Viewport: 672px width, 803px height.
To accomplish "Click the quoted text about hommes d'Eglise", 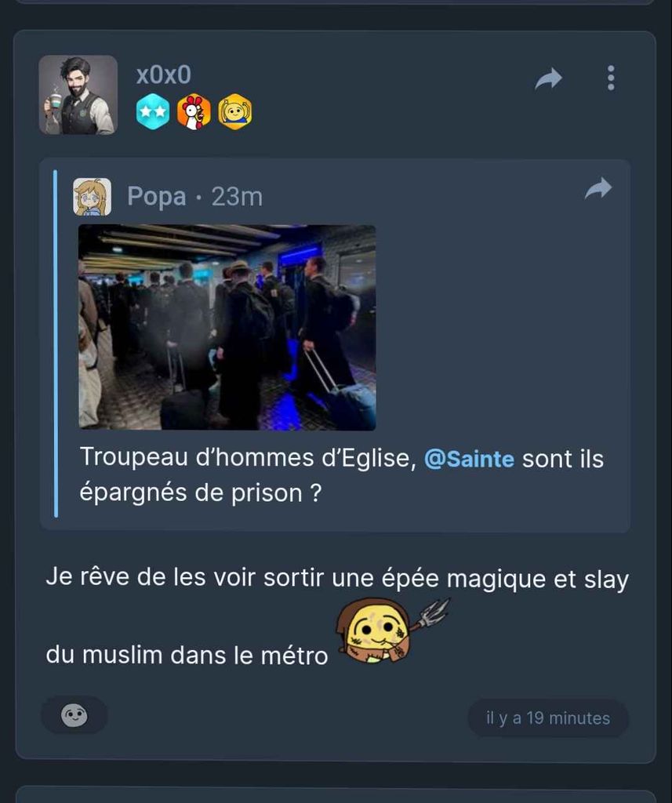I will 341,474.
